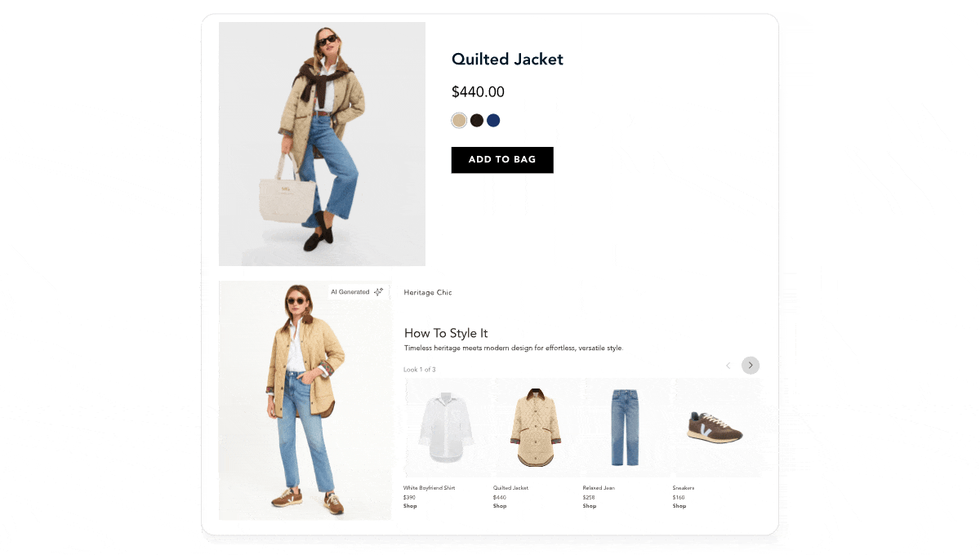The image size is (980, 555).
Task: Click the next look arrow button
Action: [x=751, y=366]
